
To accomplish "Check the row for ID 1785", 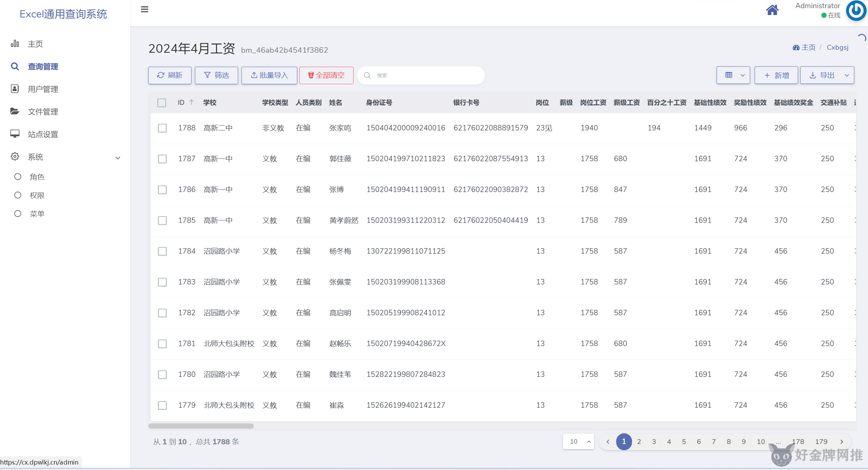I will tap(162, 220).
